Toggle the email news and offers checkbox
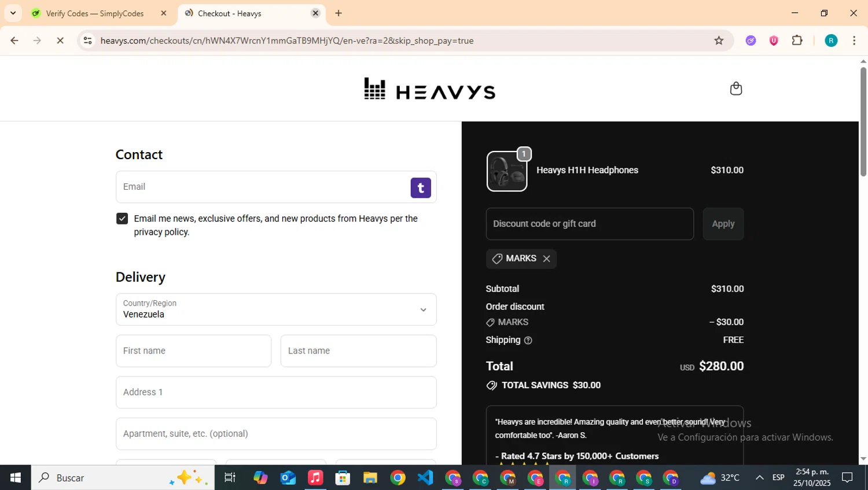The image size is (868, 490). 122,219
